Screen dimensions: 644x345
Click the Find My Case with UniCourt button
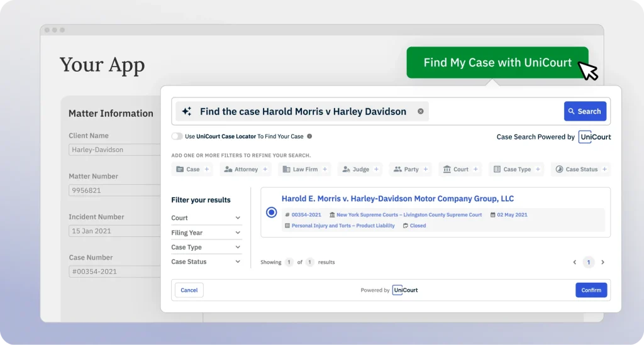(x=497, y=62)
